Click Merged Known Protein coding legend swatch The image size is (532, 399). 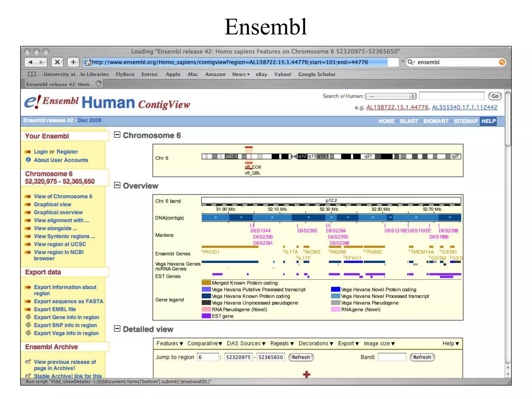(x=206, y=283)
